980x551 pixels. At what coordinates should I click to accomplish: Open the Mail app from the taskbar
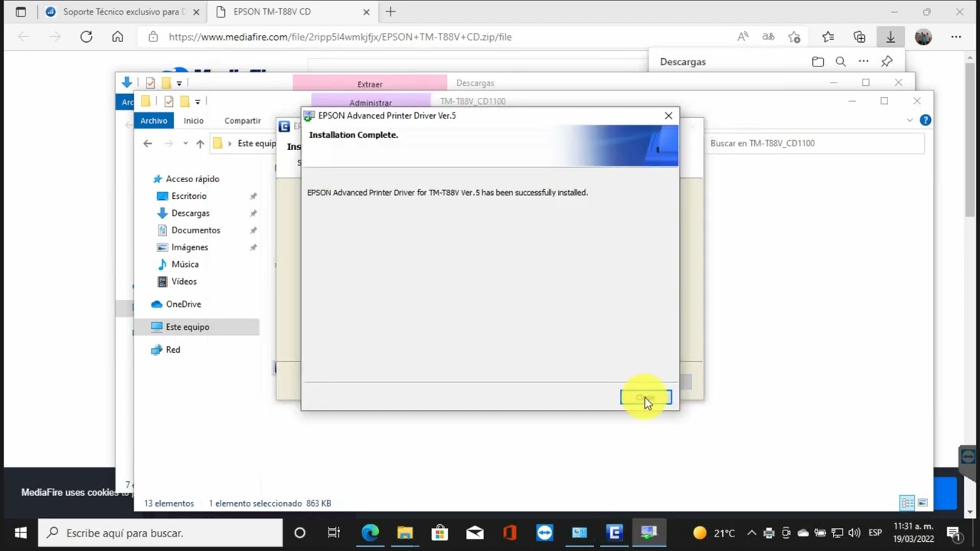pyautogui.click(x=475, y=533)
